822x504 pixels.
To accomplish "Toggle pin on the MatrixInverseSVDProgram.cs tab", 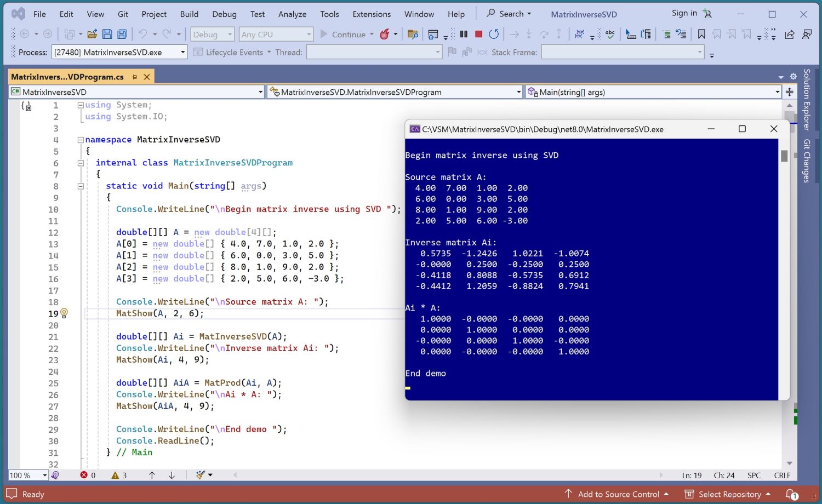I will (x=134, y=77).
